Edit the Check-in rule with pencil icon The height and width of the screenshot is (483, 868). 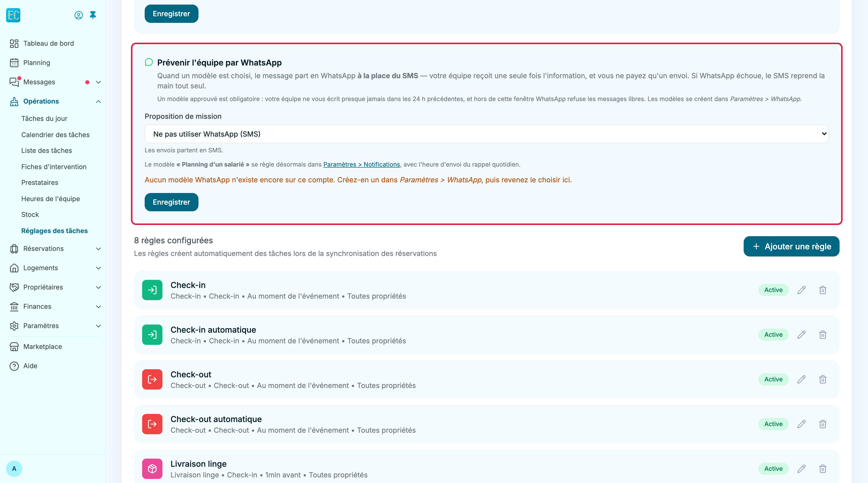point(801,290)
